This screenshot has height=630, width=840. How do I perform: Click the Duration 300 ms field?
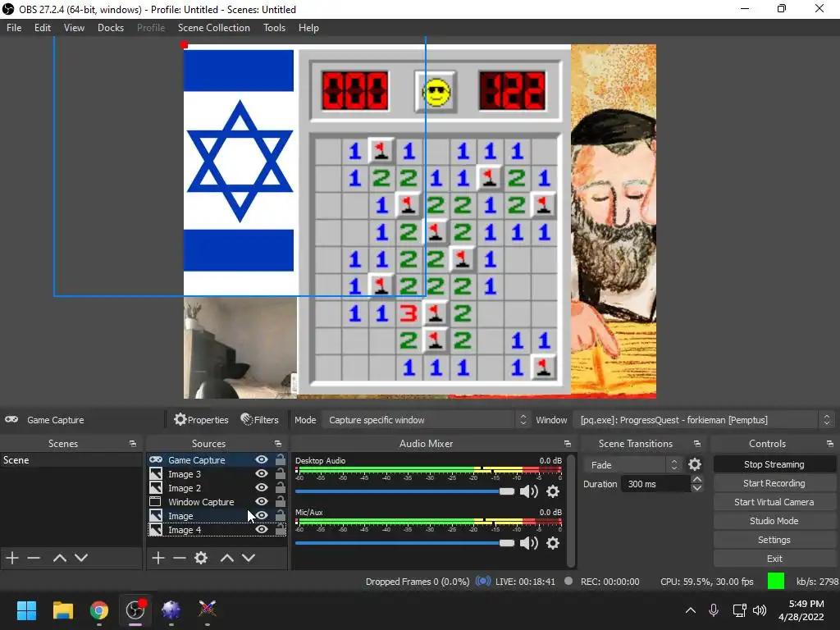tap(657, 484)
